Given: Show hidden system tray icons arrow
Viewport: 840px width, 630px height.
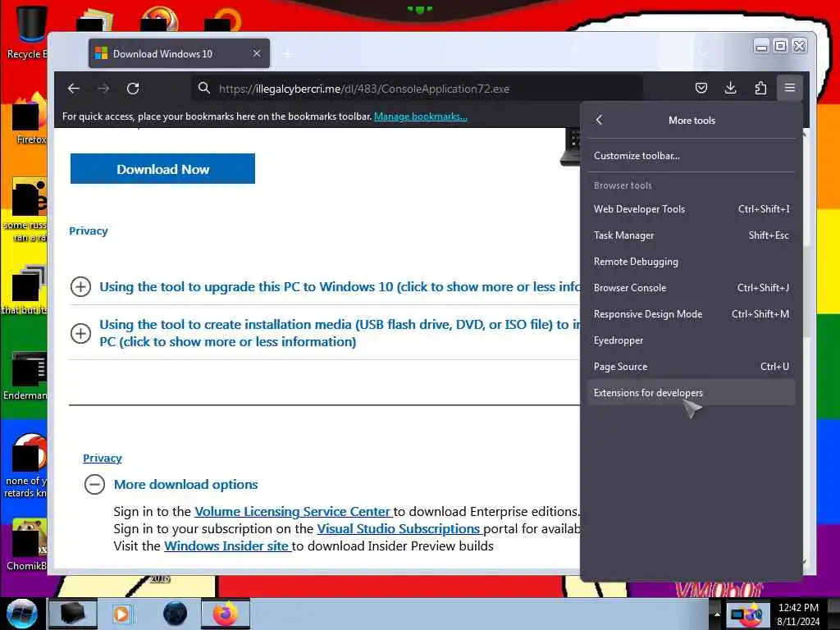Looking at the screenshot, I should click(717, 614).
